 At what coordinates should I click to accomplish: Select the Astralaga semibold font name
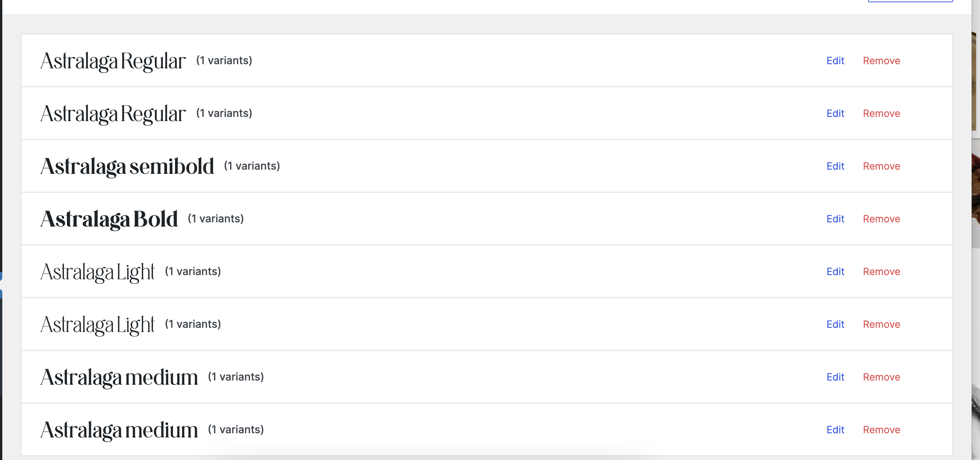[x=127, y=167]
